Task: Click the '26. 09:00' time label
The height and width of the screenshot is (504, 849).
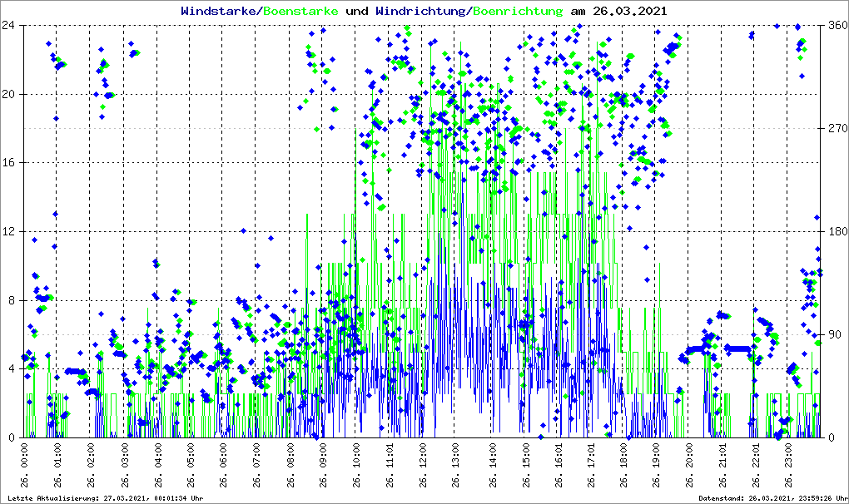Action: point(323,466)
